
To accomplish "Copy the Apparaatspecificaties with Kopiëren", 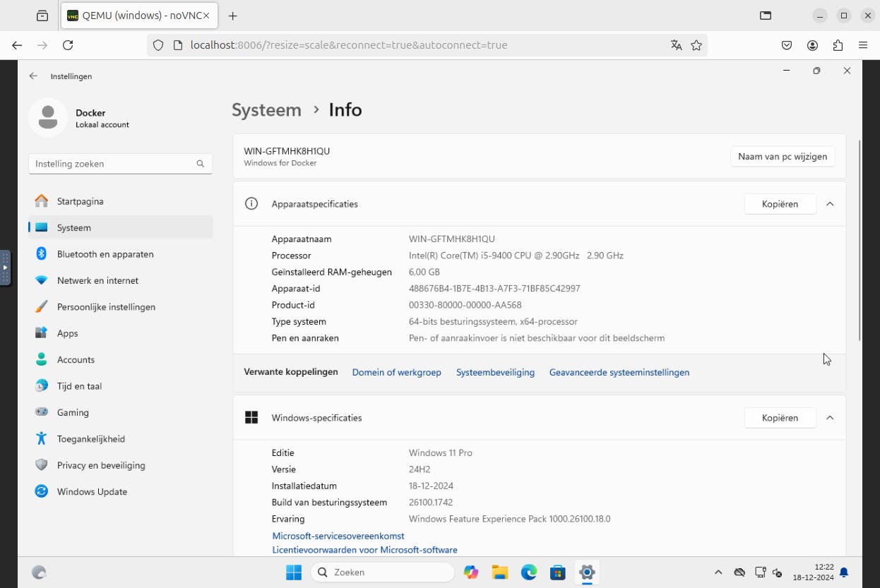I will 780,204.
